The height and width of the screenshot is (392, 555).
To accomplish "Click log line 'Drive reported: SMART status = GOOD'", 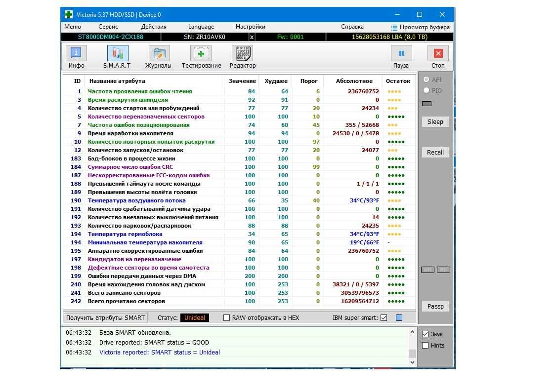I will pos(154,343).
